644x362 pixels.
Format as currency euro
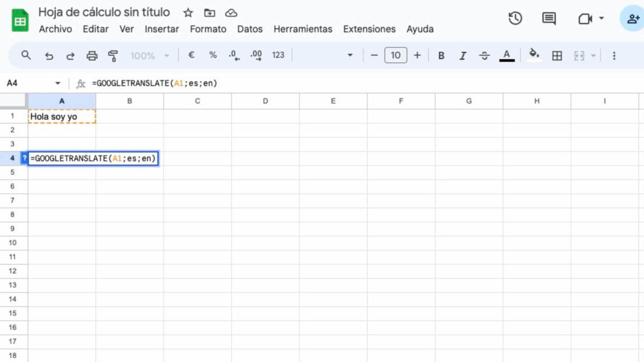click(x=191, y=55)
